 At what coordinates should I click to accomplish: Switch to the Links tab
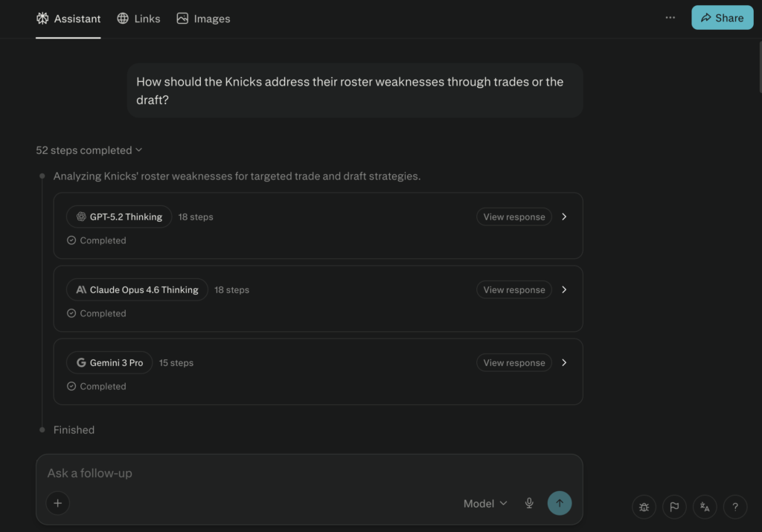point(139,19)
